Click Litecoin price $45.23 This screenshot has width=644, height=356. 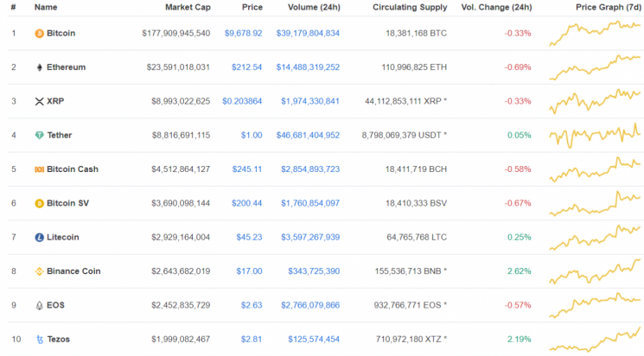click(x=249, y=238)
